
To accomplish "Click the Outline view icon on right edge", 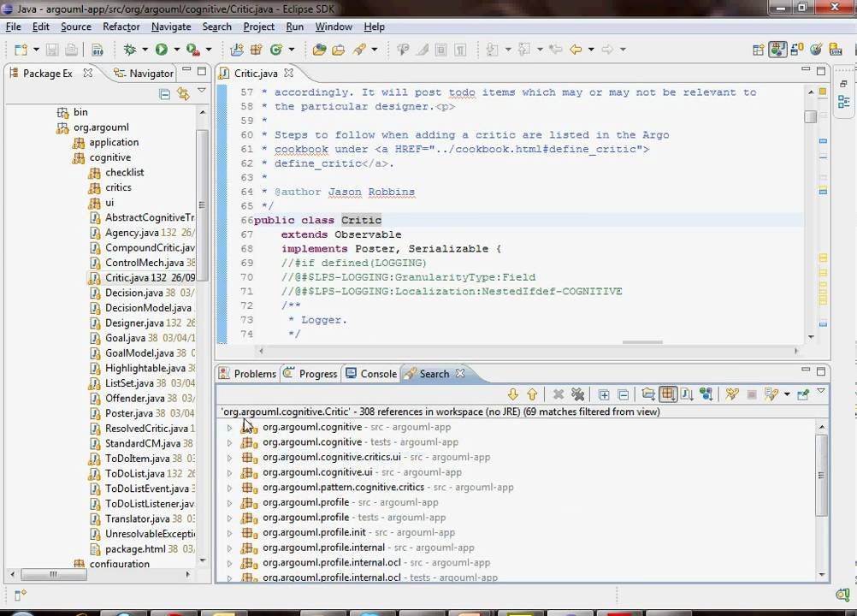I will pyautogui.click(x=843, y=102).
